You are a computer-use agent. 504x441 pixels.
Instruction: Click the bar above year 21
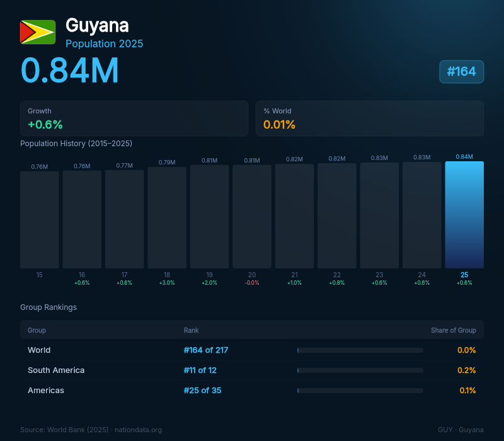pyautogui.click(x=294, y=216)
